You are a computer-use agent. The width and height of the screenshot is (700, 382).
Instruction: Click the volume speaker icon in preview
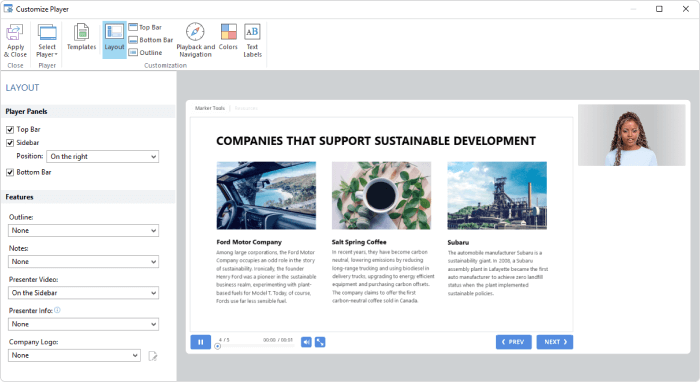click(x=306, y=342)
